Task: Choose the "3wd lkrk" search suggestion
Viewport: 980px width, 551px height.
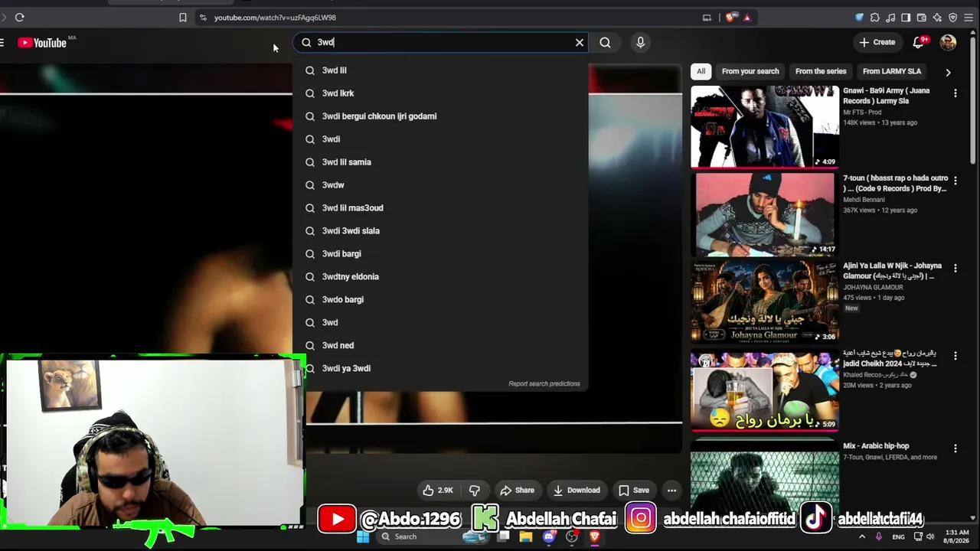Action: (x=440, y=93)
